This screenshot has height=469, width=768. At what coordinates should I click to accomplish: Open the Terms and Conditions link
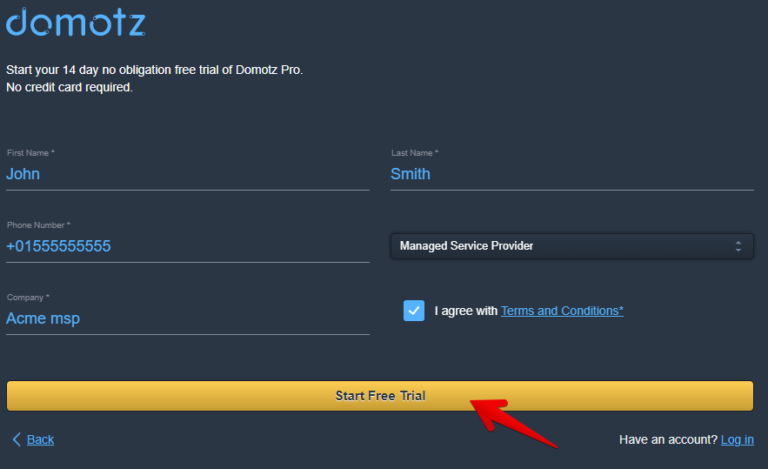tap(562, 311)
